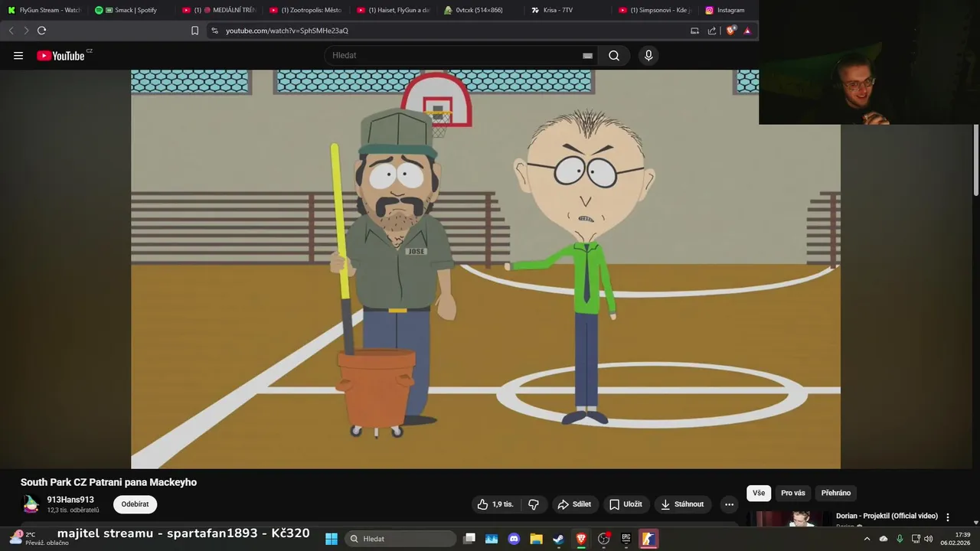Screen dimensions: 980x551
Task: Click the taskbar Hledat search box
Action: tap(400, 539)
